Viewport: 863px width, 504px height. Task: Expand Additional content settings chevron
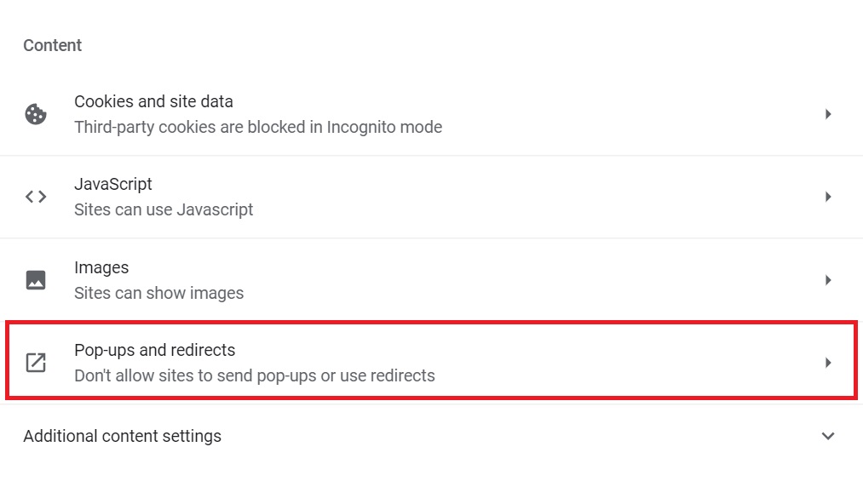827,436
